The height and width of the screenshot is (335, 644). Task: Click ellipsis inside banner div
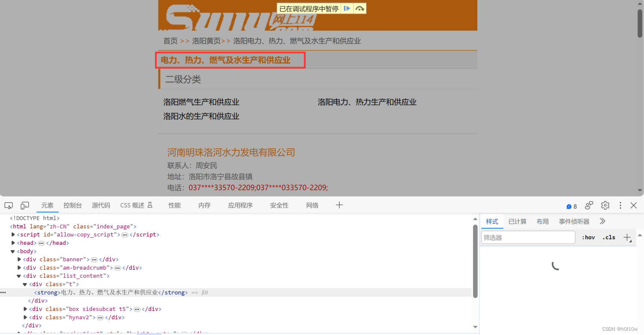point(94,259)
